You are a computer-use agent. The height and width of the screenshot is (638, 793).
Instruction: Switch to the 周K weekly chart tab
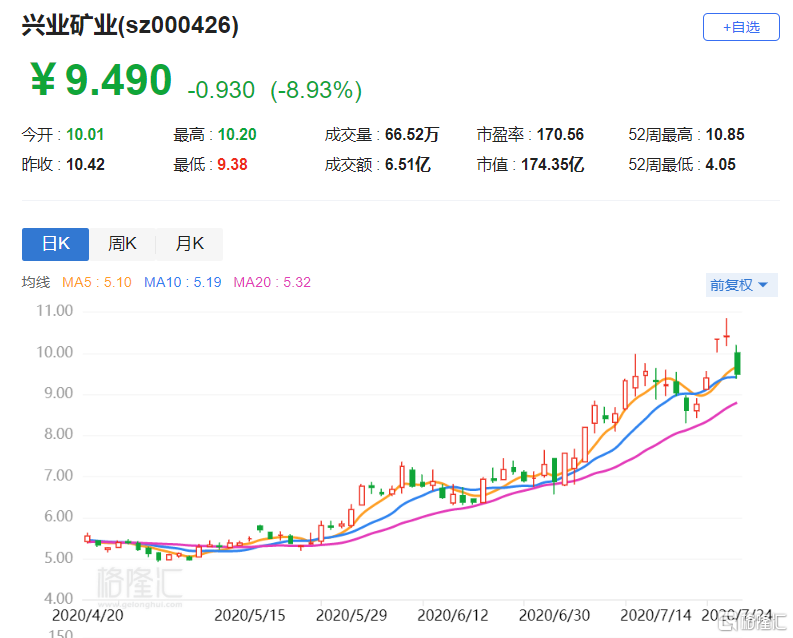122,244
